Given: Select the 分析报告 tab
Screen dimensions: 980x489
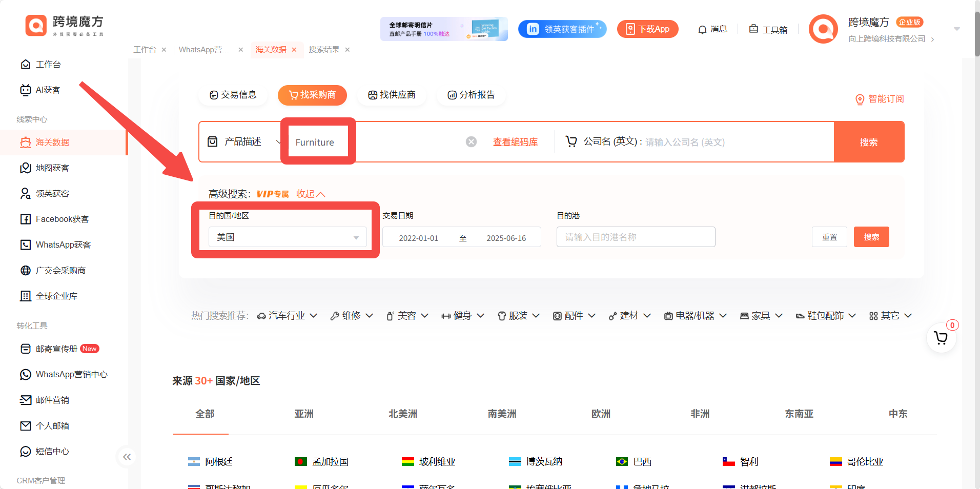Looking at the screenshot, I should click(x=472, y=95).
